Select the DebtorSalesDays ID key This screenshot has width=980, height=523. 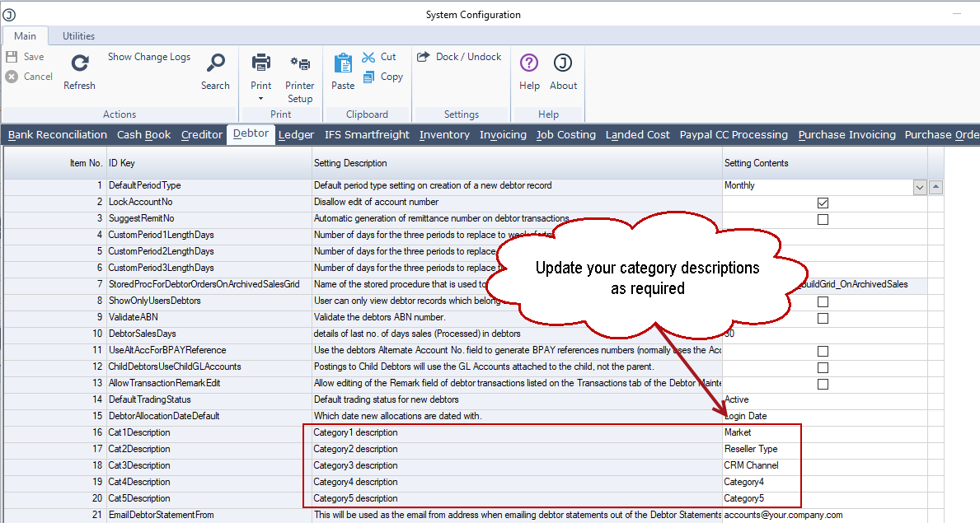[x=142, y=334]
